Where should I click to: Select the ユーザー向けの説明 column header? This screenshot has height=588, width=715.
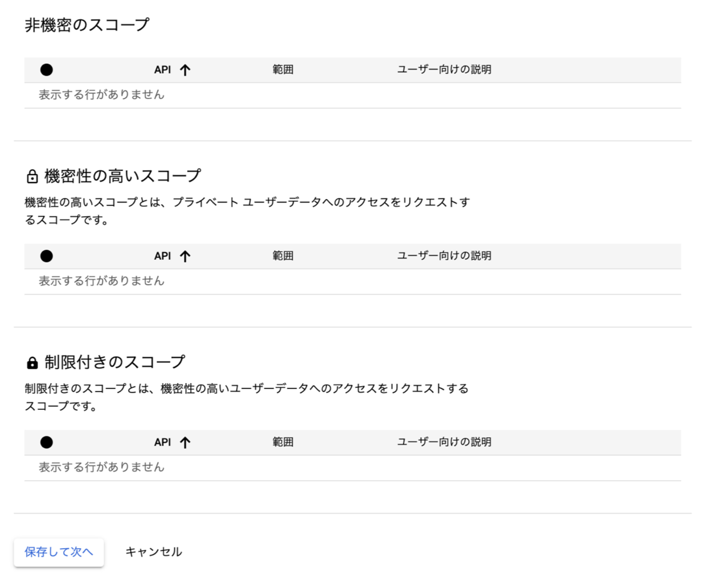pyautogui.click(x=444, y=69)
